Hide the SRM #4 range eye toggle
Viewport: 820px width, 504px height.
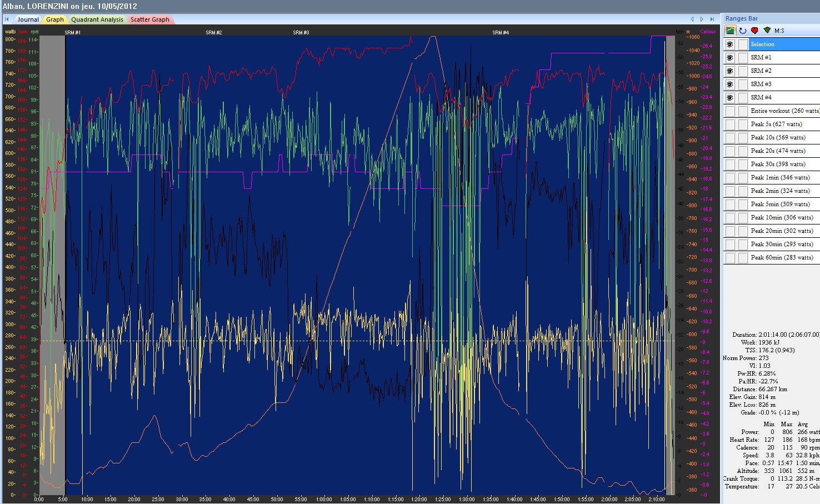730,98
